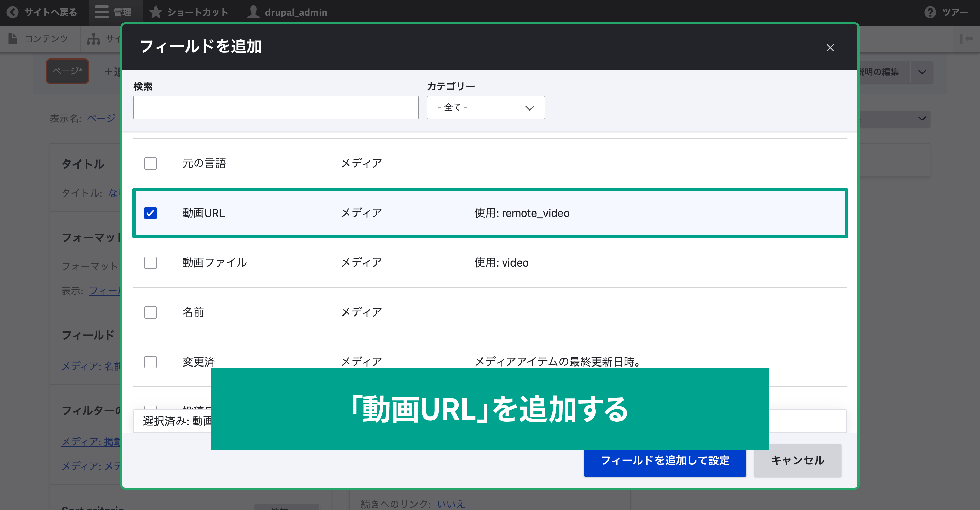Click the drupal_admin user icon
Image resolution: width=980 pixels, height=510 pixels.
click(253, 12)
